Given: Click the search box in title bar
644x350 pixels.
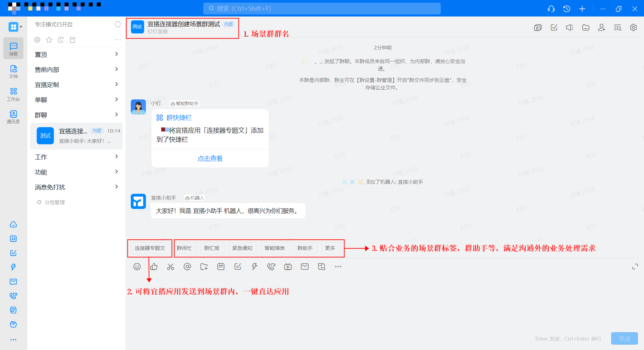Looking at the screenshot, I should click(322, 9).
